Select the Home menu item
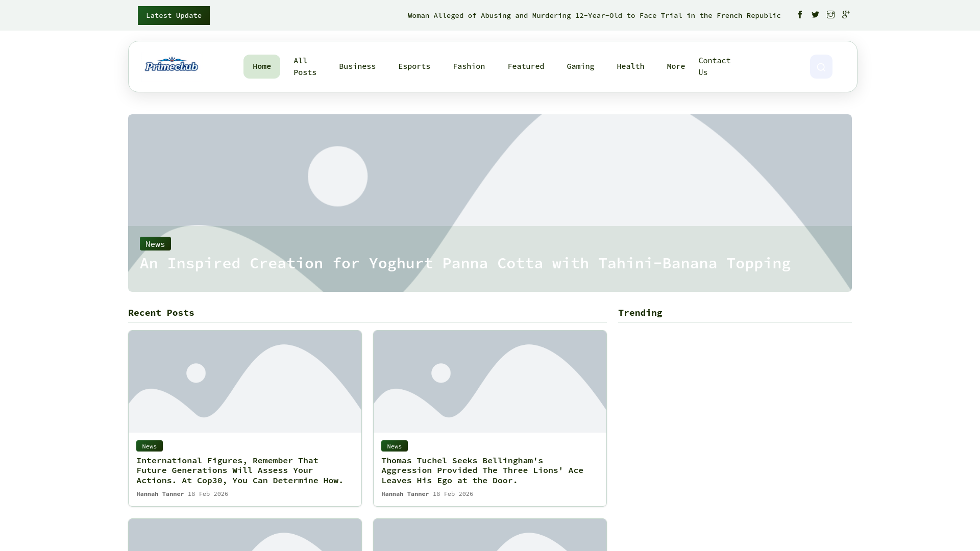The width and height of the screenshot is (980, 551). pos(261,66)
